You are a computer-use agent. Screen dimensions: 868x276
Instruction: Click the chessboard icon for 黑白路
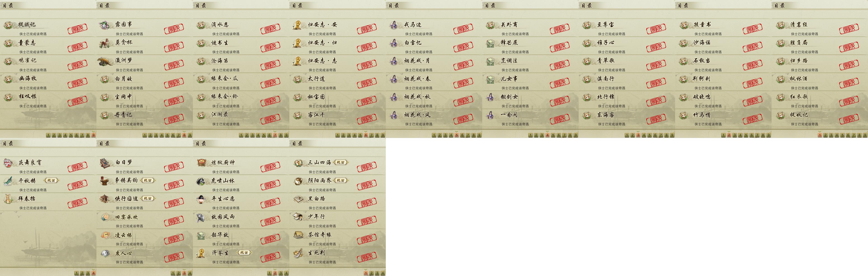point(298,199)
